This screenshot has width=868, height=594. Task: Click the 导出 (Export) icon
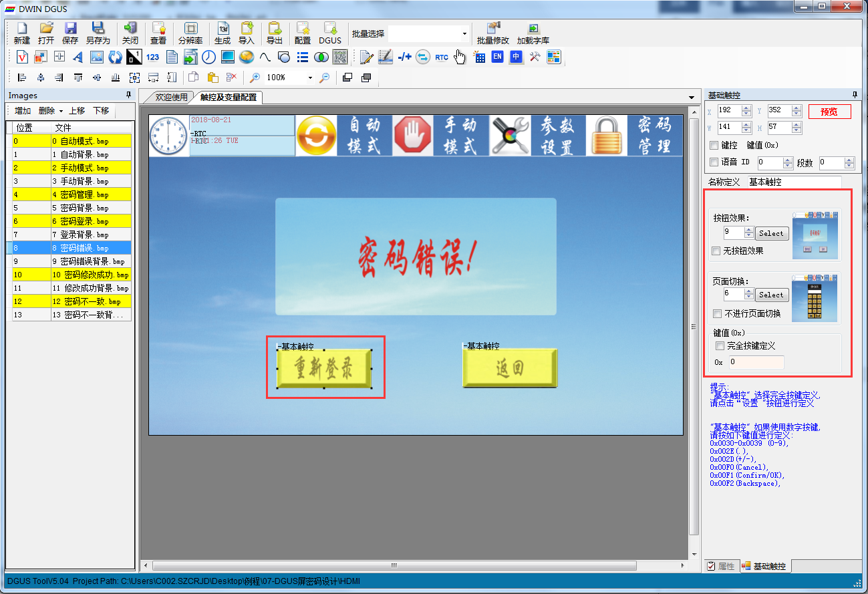[275, 33]
